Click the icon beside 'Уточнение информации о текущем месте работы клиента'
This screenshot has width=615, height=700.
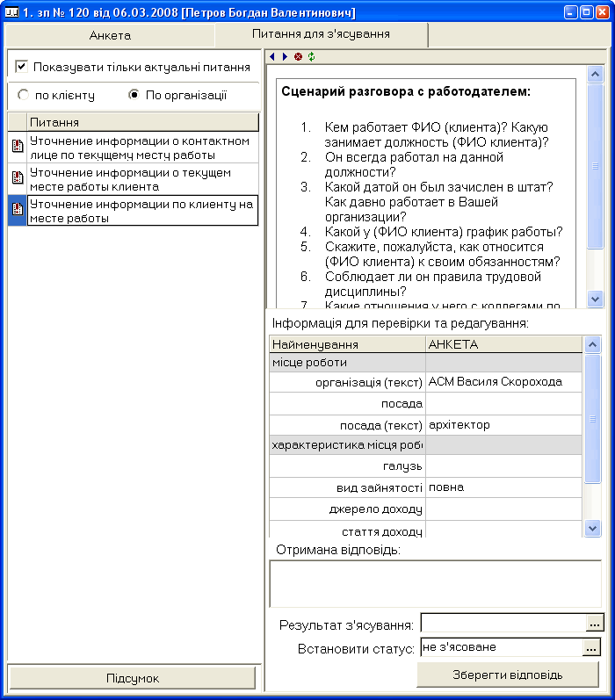[x=18, y=177]
